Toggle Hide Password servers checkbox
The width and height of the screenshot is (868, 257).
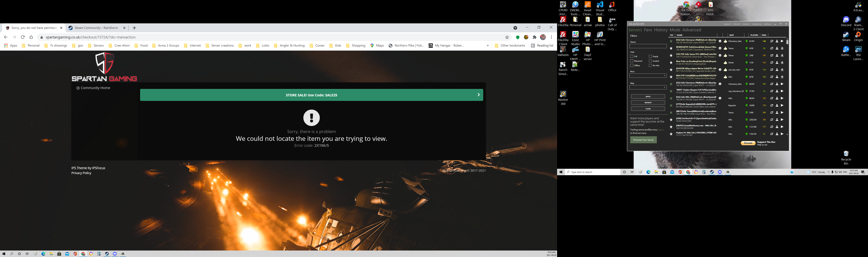(x=632, y=61)
